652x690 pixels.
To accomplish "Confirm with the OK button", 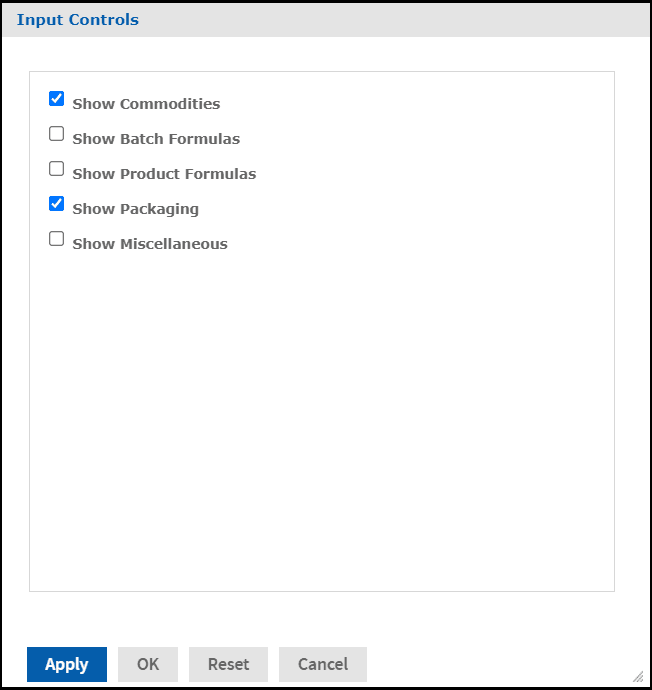I will point(148,664).
